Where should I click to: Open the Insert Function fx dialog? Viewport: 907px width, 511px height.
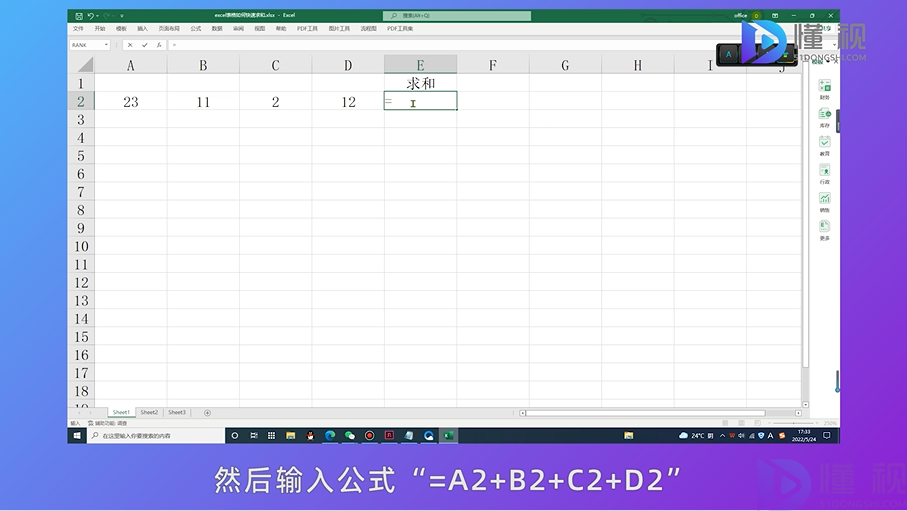pos(159,45)
